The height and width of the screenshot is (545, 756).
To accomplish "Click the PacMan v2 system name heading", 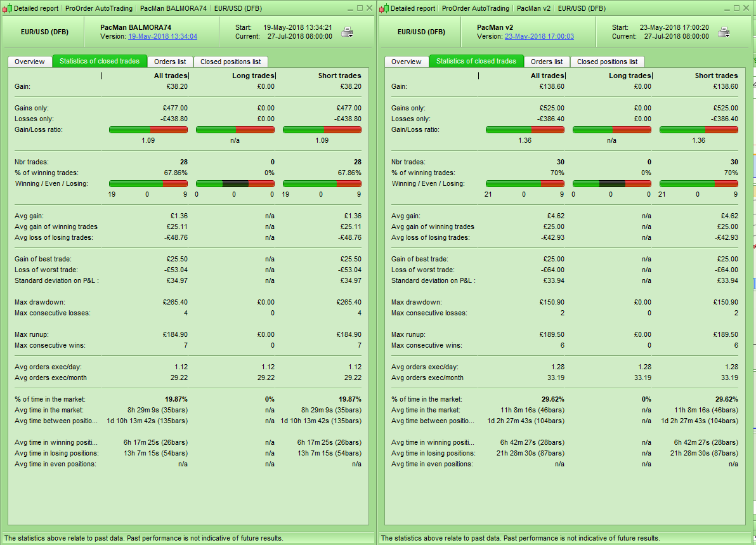I will pyautogui.click(x=495, y=27).
